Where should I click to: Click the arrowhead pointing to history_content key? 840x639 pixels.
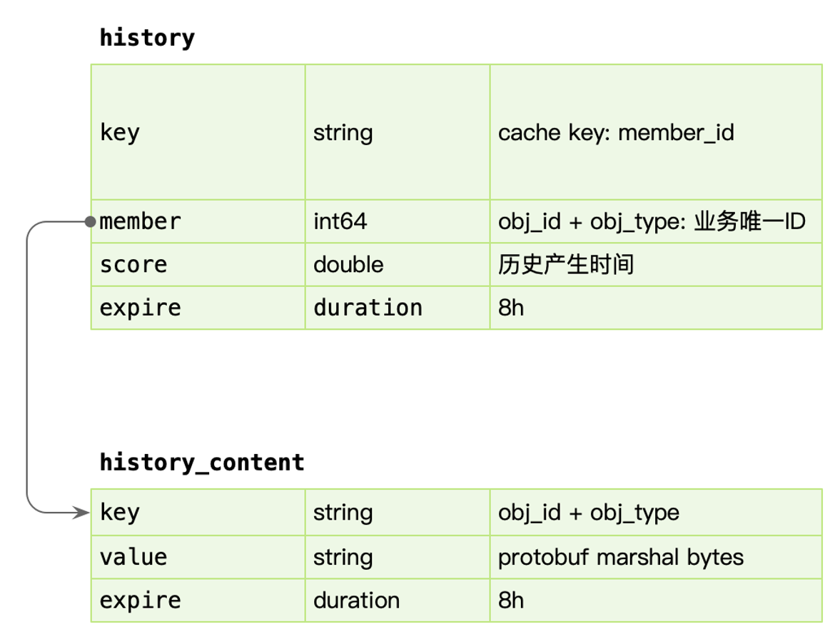click(83, 512)
